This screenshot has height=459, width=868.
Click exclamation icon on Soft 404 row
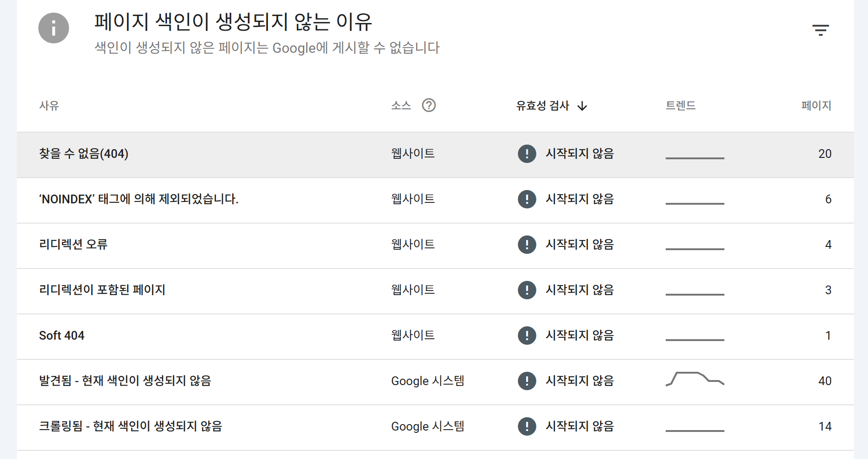pos(527,336)
